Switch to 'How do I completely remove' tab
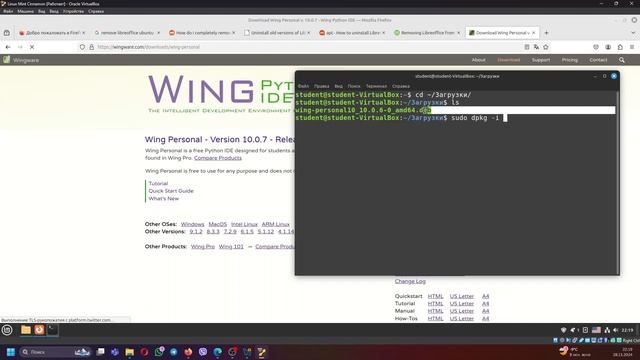Viewport: 640px width, 360px height. [202, 33]
